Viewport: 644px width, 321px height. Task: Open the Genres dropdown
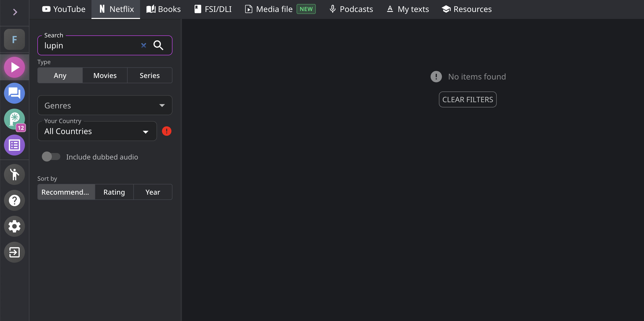105,105
